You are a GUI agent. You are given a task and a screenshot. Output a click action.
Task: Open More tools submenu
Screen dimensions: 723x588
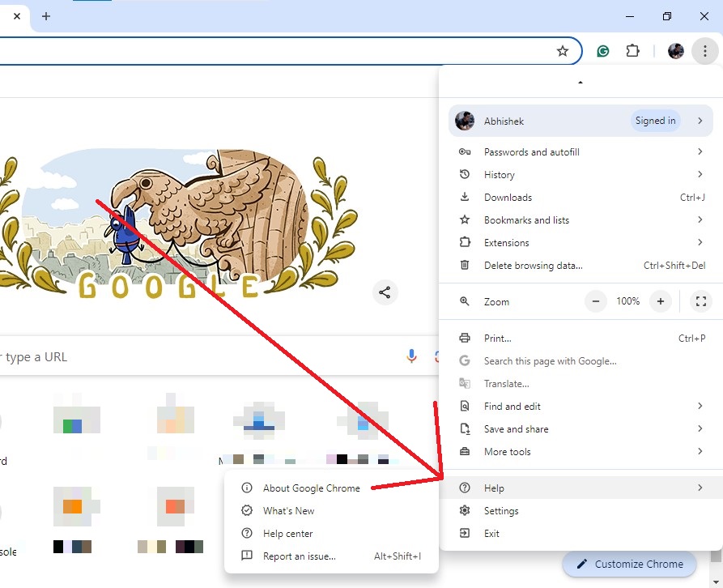(581, 451)
